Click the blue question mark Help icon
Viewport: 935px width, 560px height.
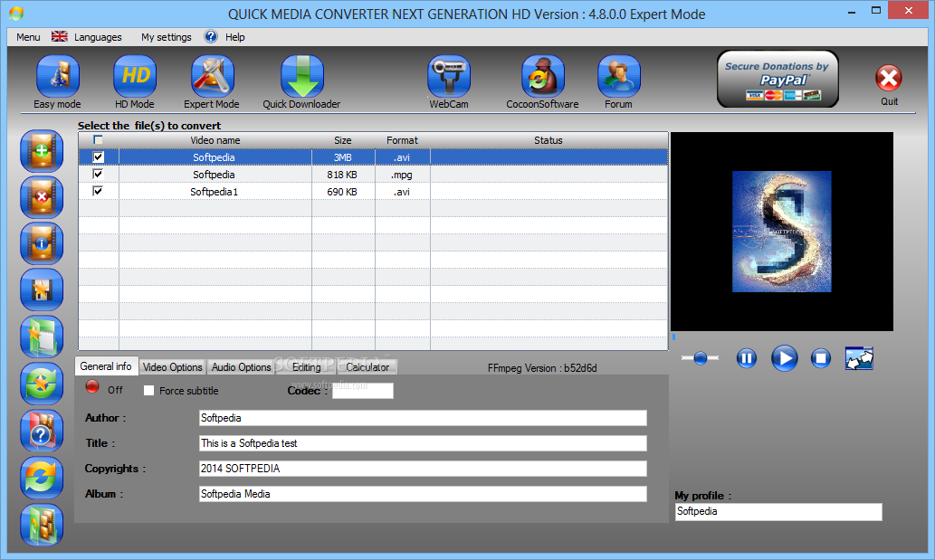[x=211, y=37]
